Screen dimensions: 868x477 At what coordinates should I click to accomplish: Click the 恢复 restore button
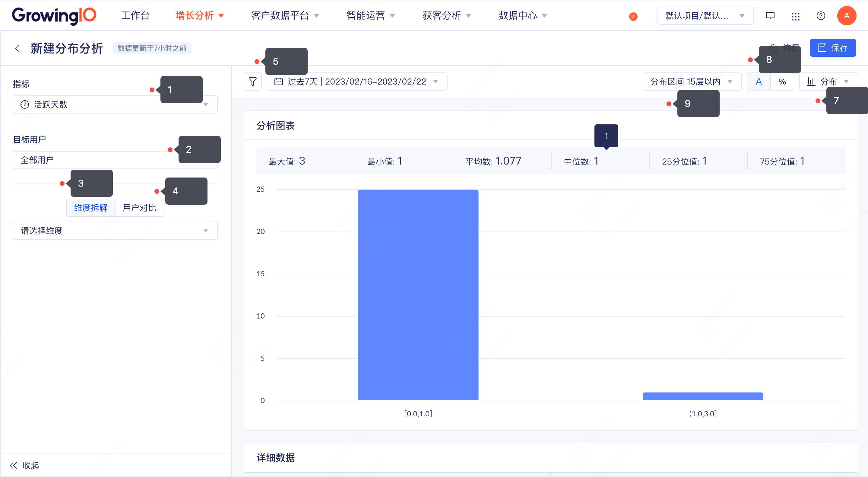[785, 48]
